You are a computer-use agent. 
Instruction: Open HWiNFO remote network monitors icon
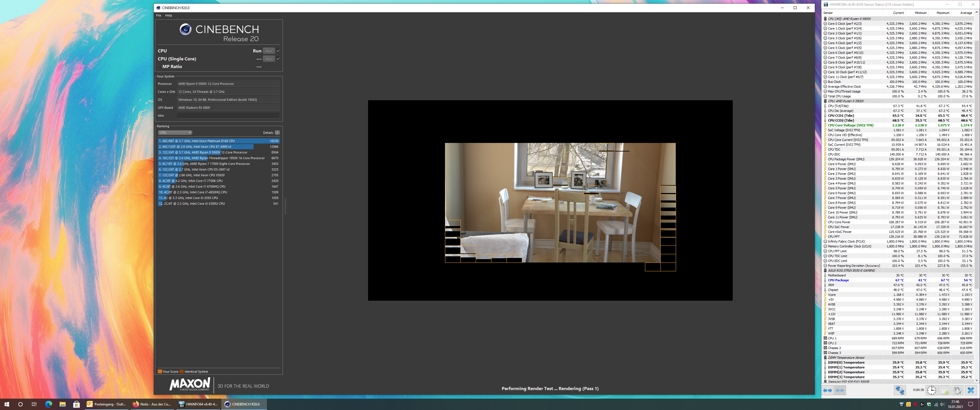pyautogui.click(x=900, y=390)
